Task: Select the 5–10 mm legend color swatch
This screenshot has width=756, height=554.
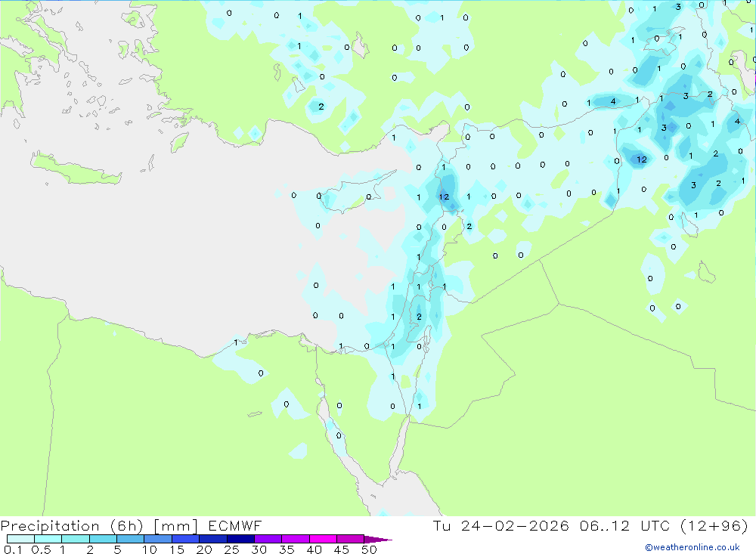Action: 131,539
